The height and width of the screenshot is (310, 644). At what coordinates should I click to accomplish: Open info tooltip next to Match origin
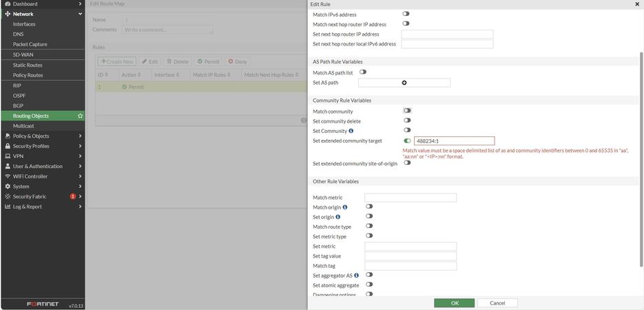tap(345, 207)
